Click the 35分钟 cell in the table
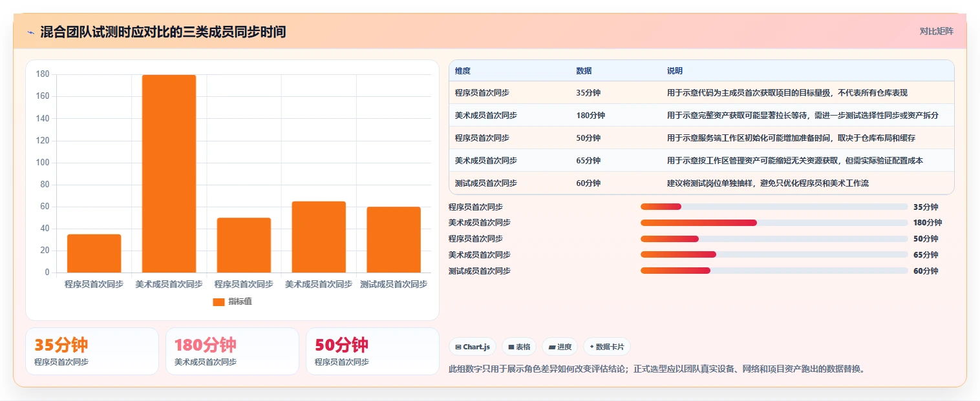Screen dimensions: 980x401 pos(588,93)
